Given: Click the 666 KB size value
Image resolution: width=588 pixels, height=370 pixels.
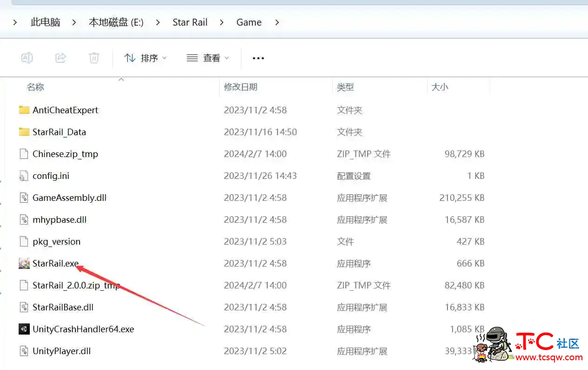Looking at the screenshot, I should click(471, 263).
